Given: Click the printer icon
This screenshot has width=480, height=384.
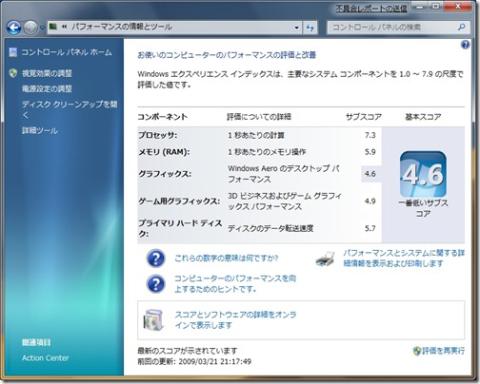Looking at the screenshot, I should pos(325,259).
